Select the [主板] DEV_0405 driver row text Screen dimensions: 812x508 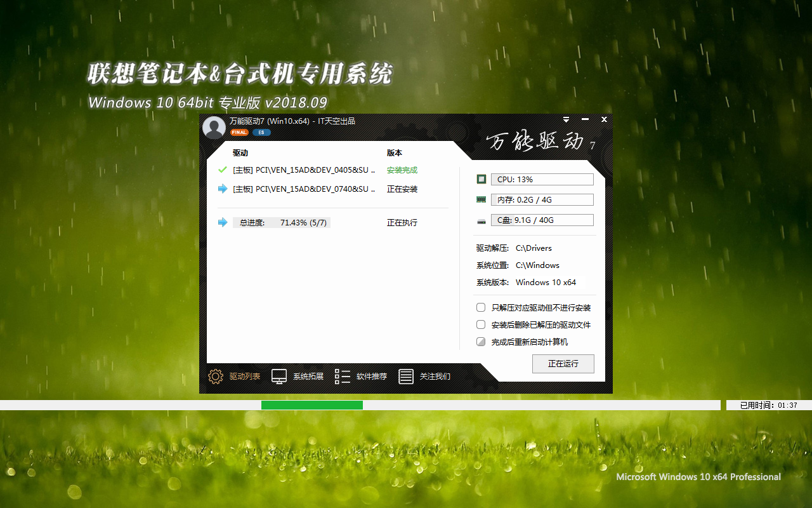(x=304, y=170)
